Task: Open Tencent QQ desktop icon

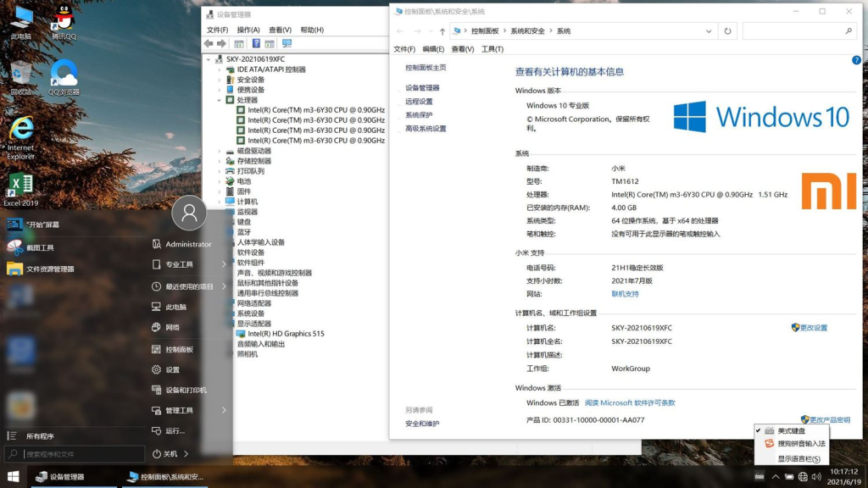Action: [x=64, y=22]
